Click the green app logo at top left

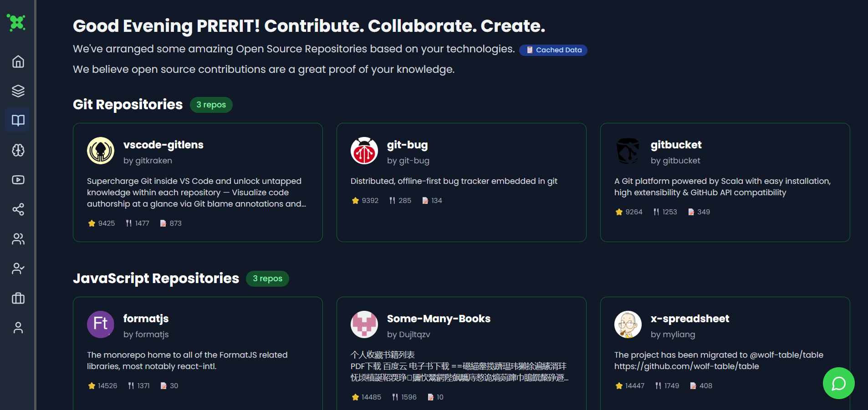(16, 22)
